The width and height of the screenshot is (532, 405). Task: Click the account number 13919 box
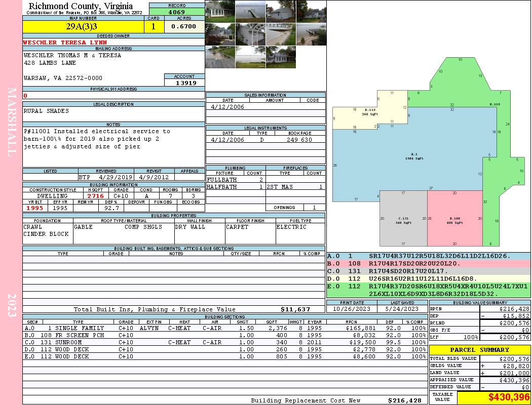click(x=184, y=83)
